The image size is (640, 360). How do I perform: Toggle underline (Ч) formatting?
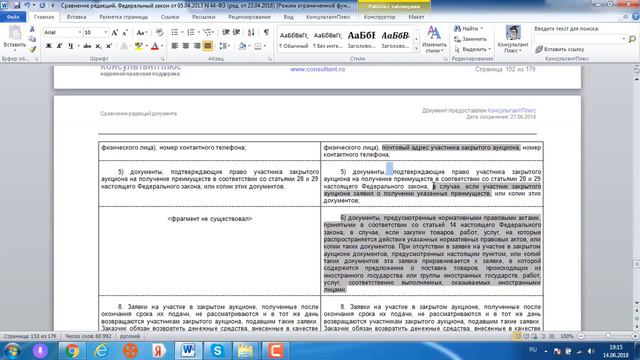[70, 46]
